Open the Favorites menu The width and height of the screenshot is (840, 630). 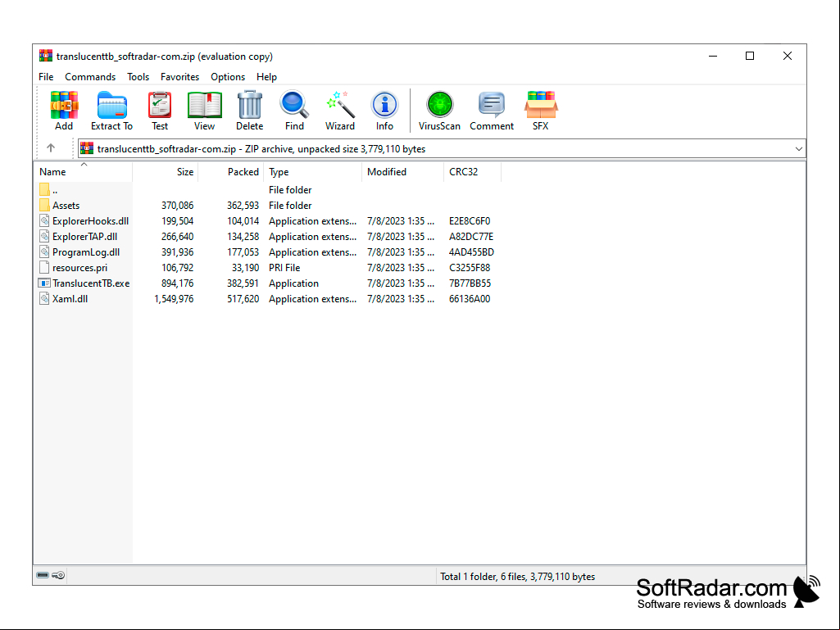[x=180, y=77]
